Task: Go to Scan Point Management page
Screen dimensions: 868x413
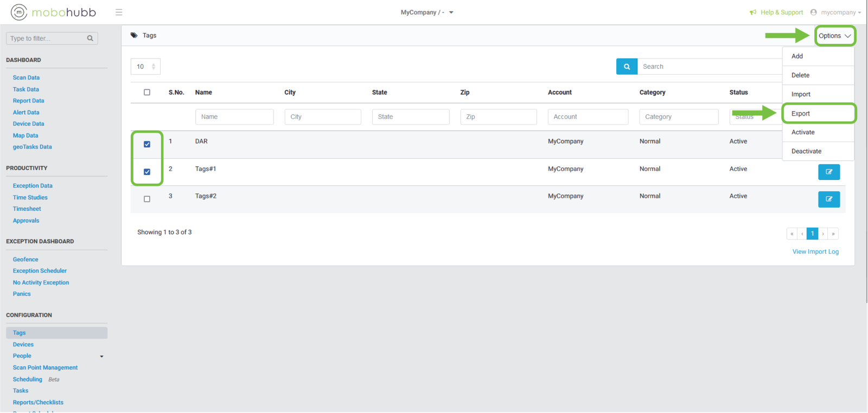Action: [45, 367]
